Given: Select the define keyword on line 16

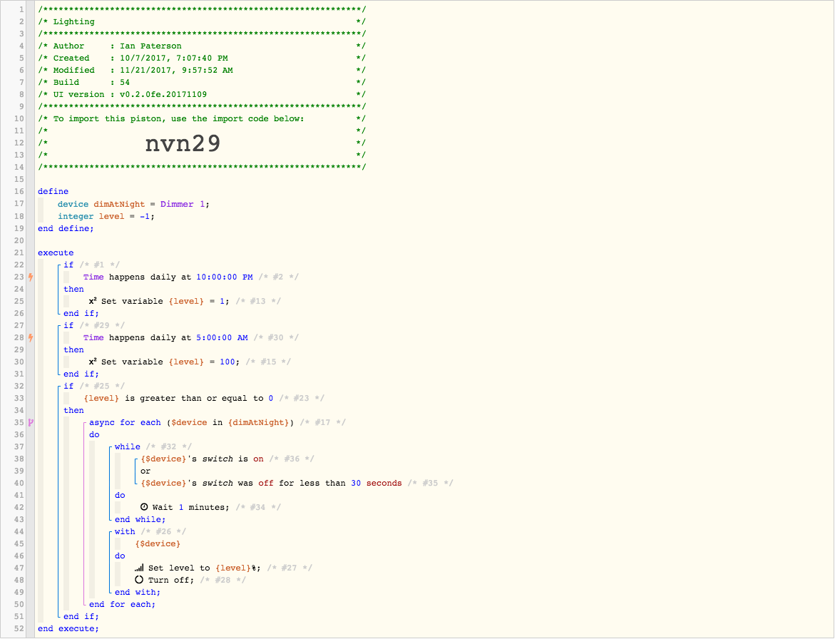Looking at the screenshot, I should (x=53, y=193).
